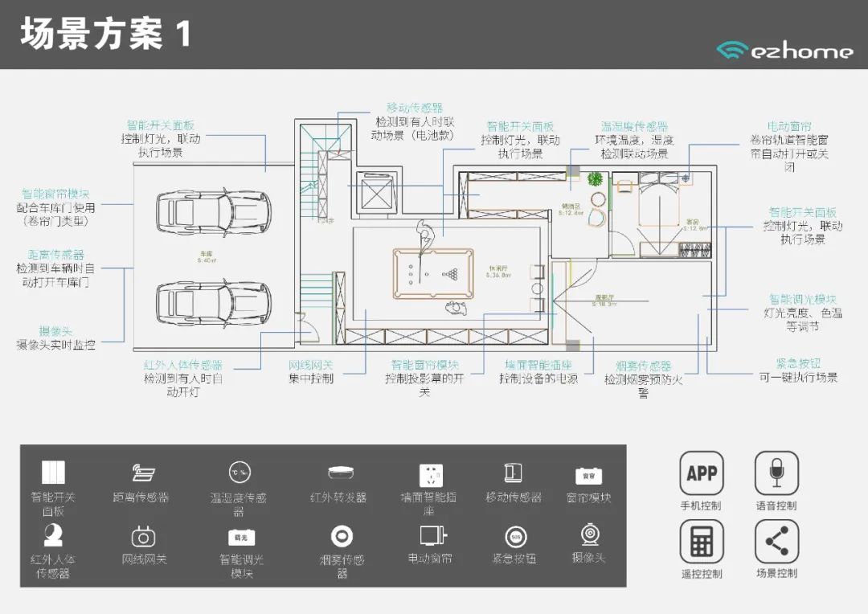This screenshot has width=868, height=614.
Task: Click the 场景方案 1 title
Action: click(105, 35)
